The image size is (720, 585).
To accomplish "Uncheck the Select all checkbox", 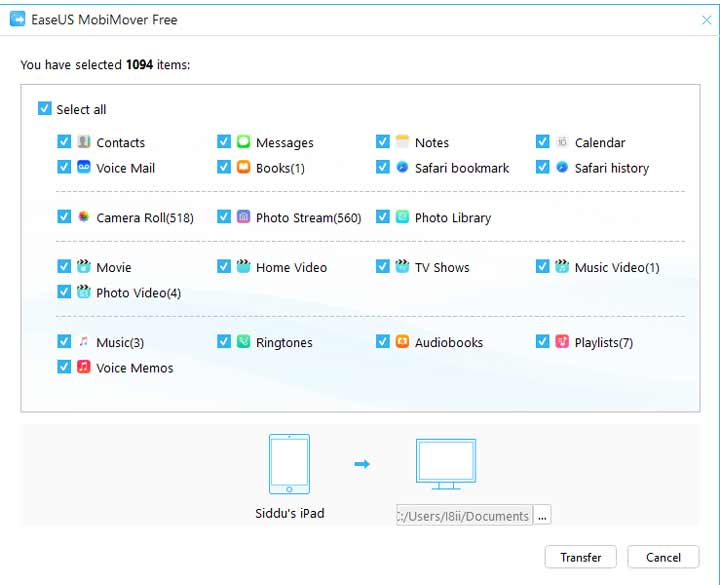I will pos(45,108).
